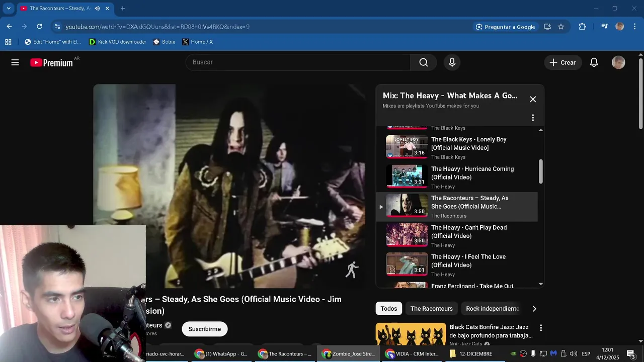The width and height of the screenshot is (644, 362).
Task: Open Chrome apps grid in bookmarks bar
Action: [8, 42]
